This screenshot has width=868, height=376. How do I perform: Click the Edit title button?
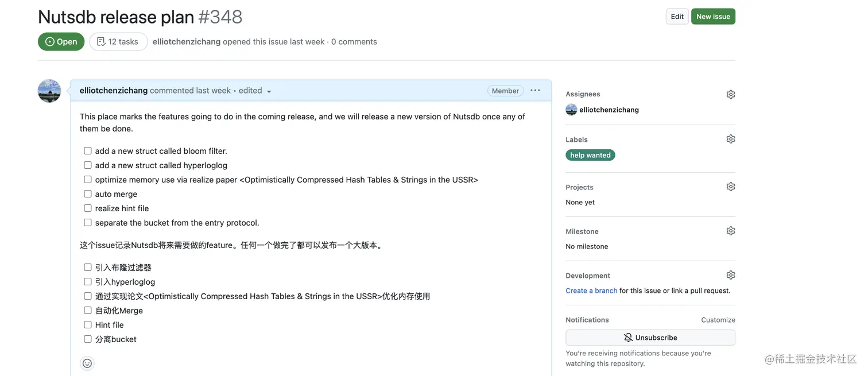coord(677,17)
